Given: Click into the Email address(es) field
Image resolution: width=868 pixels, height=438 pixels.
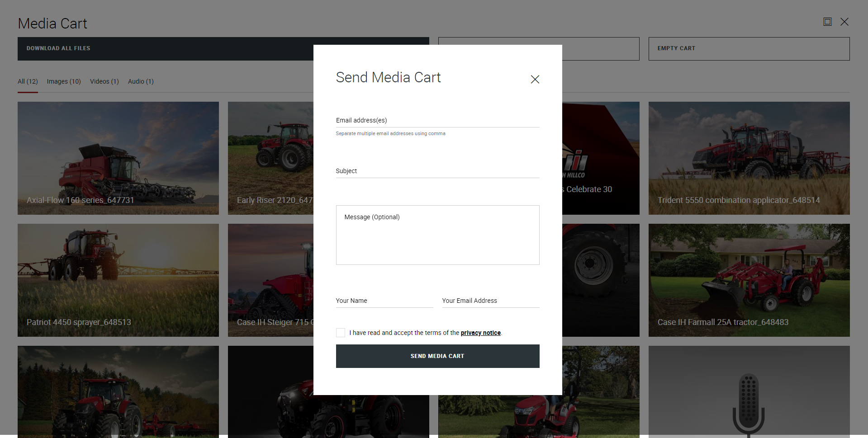Looking at the screenshot, I should pyautogui.click(x=437, y=120).
